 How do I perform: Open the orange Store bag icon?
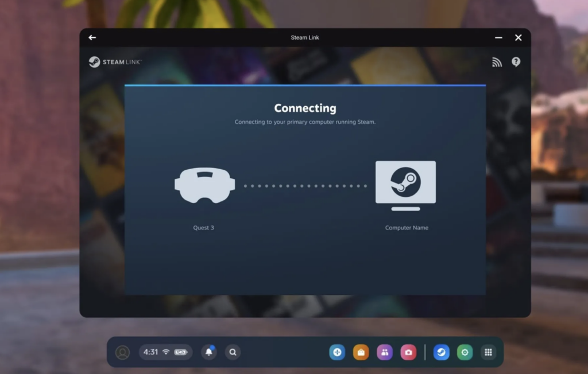tap(361, 352)
